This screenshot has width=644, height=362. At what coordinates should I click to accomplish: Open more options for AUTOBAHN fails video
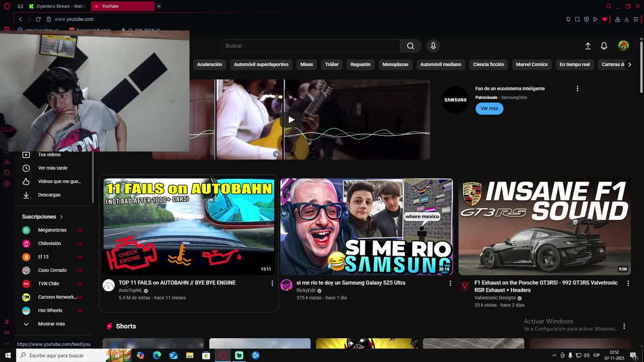click(x=272, y=284)
